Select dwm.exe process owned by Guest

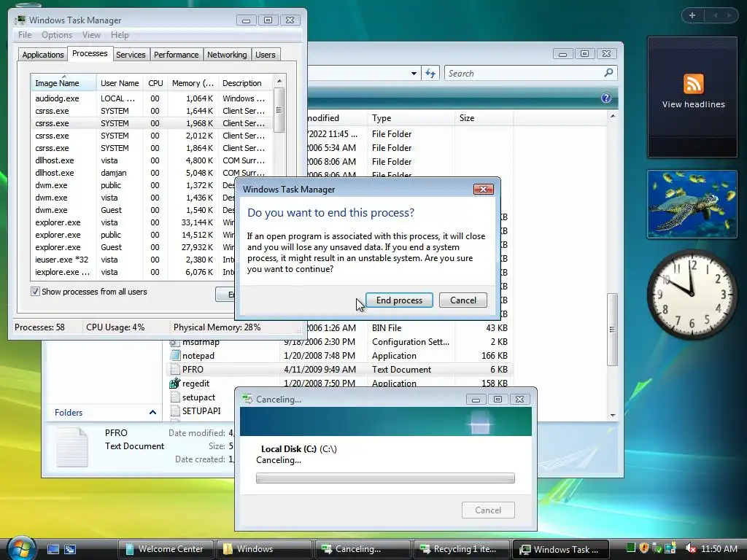(133, 210)
